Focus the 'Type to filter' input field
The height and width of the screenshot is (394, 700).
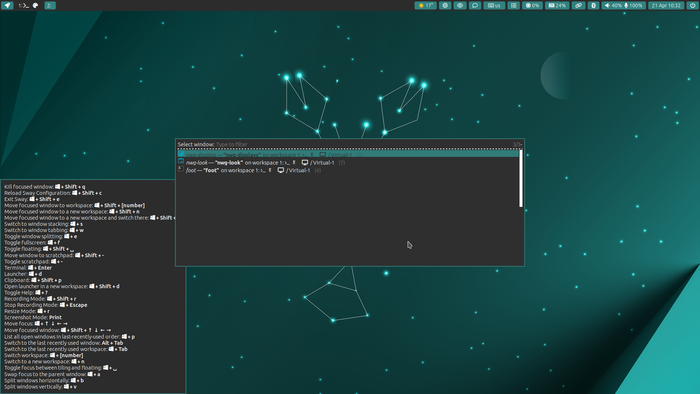point(364,144)
